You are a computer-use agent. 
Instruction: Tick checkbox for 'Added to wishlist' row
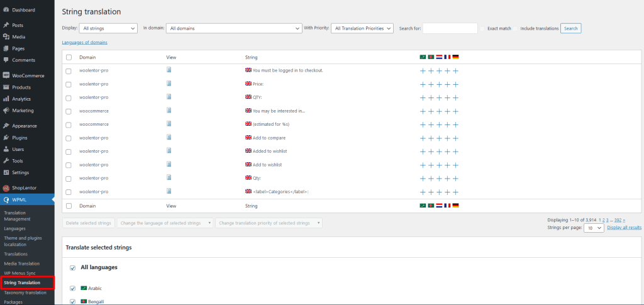(x=69, y=152)
